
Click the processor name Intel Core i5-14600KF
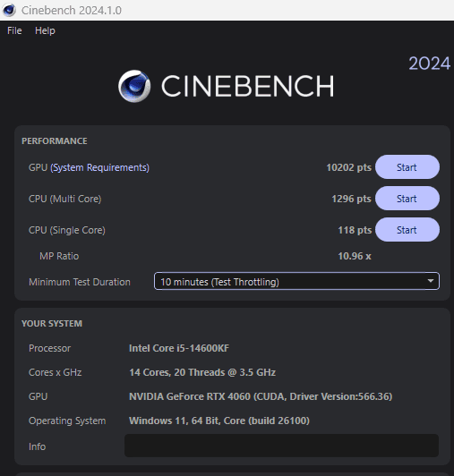(179, 348)
